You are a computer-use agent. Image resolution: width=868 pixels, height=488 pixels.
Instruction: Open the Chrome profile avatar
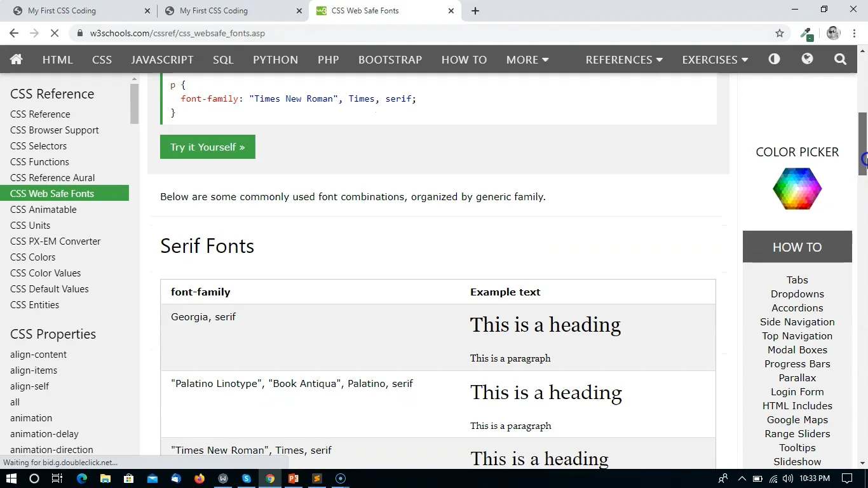833,33
